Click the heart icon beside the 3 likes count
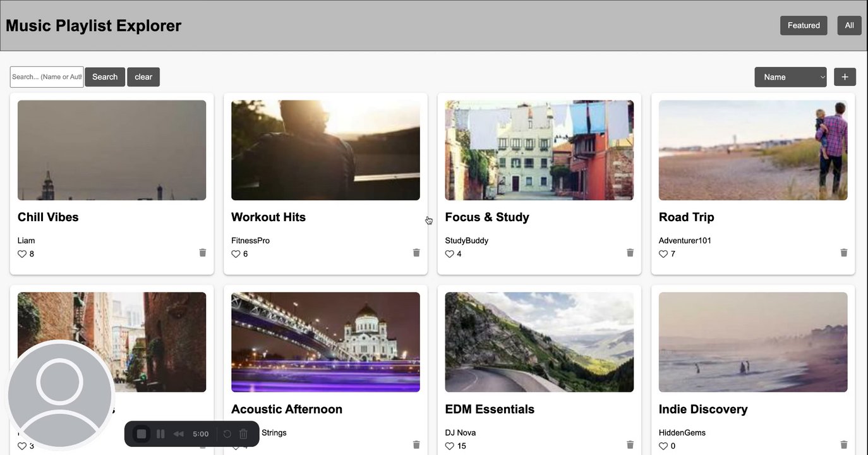 pyautogui.click(x=22, y=446)
